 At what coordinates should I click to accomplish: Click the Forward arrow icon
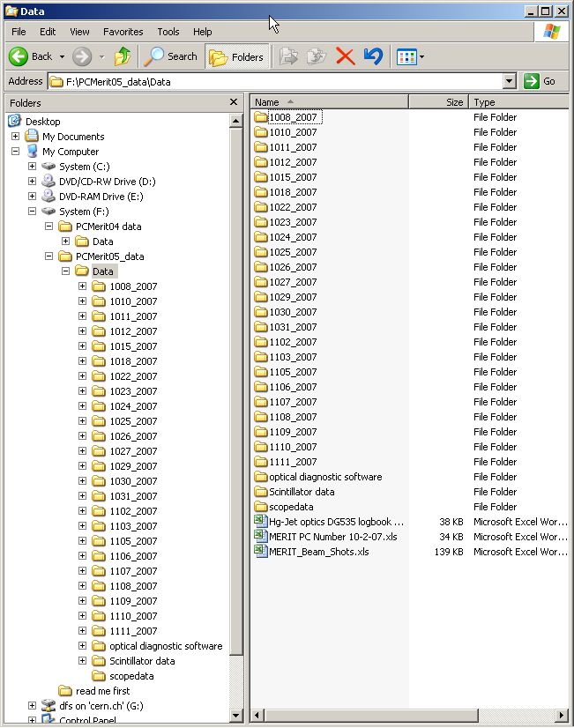coord(82,56)
